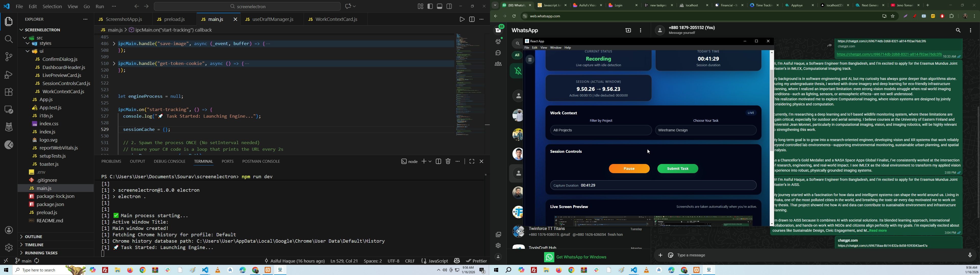Toggle the secondary side bar
The height and width of the screenshot is (275, 980).
450,6
